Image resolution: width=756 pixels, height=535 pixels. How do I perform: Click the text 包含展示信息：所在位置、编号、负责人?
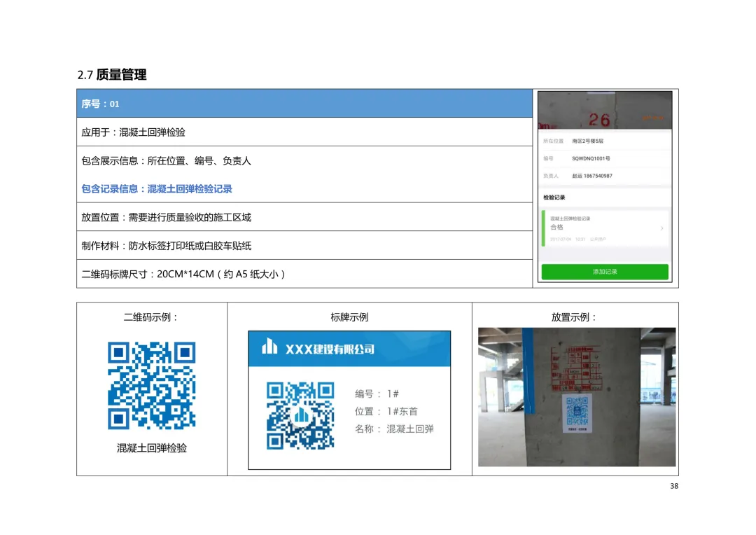coord(167,160)
